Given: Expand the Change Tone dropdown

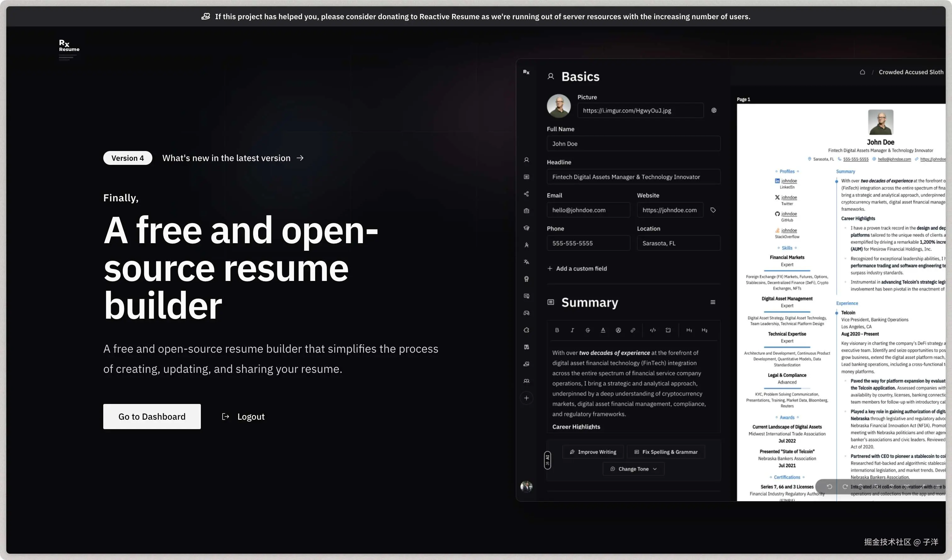Looking at the screenshot, I should (x=633, y=469).
